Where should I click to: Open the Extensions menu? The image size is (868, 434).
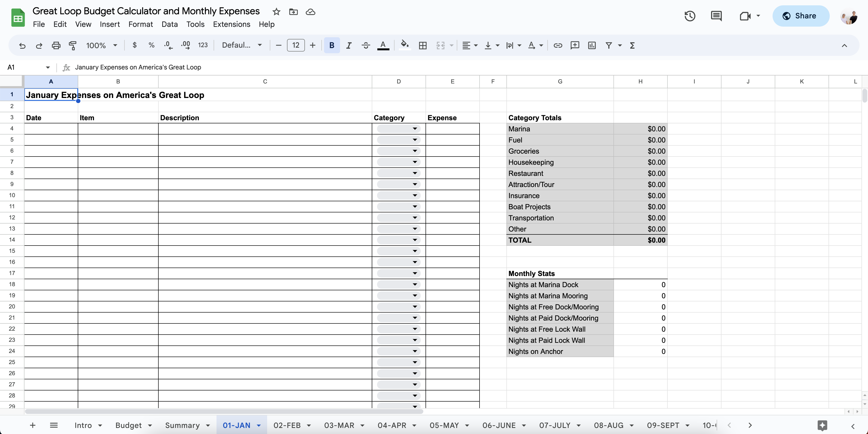(232, 24)
